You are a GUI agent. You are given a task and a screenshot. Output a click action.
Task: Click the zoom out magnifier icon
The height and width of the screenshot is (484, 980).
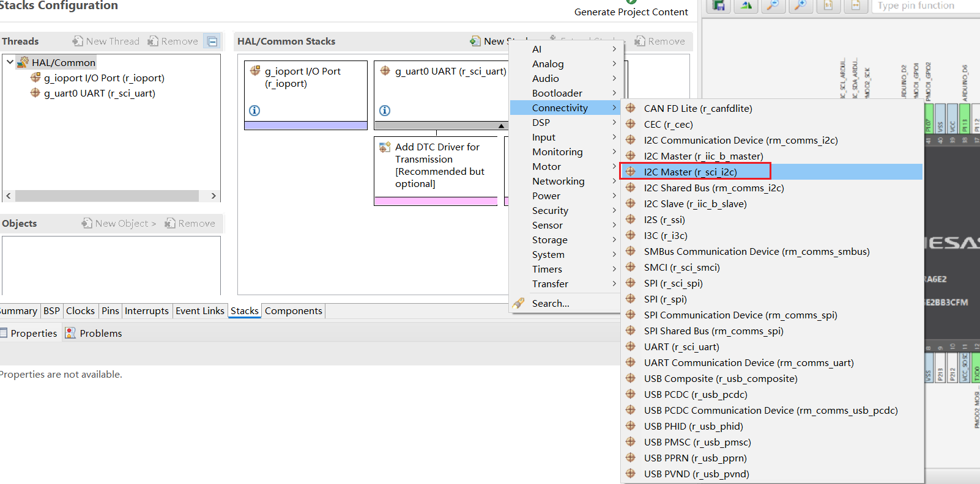click(773, 5)
